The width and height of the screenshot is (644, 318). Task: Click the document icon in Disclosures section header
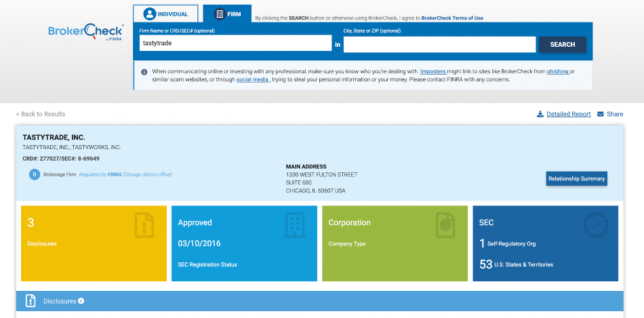31,301
